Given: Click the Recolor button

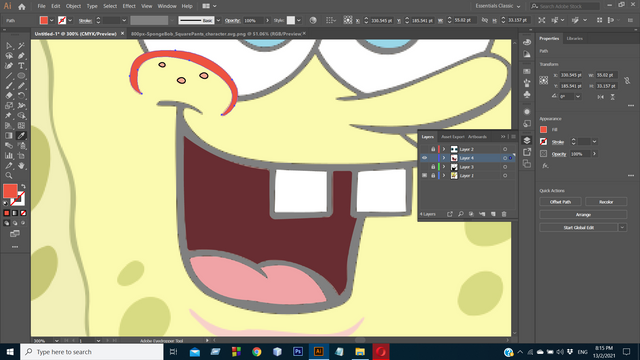Looking at the screenshot, I should (606, 202).
